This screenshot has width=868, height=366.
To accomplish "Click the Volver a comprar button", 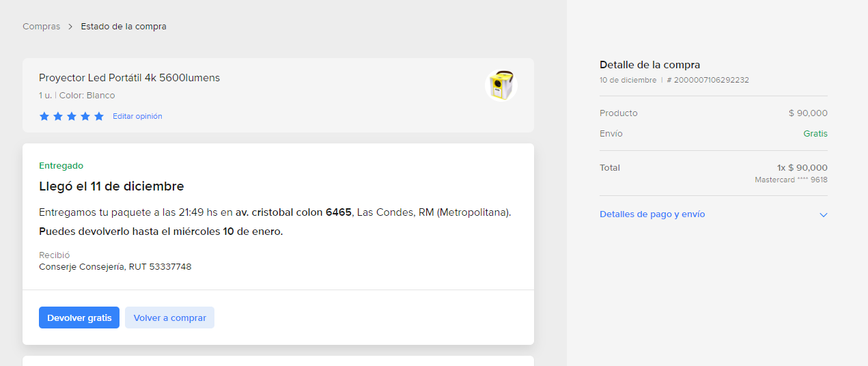I will [x=169, y=318].
